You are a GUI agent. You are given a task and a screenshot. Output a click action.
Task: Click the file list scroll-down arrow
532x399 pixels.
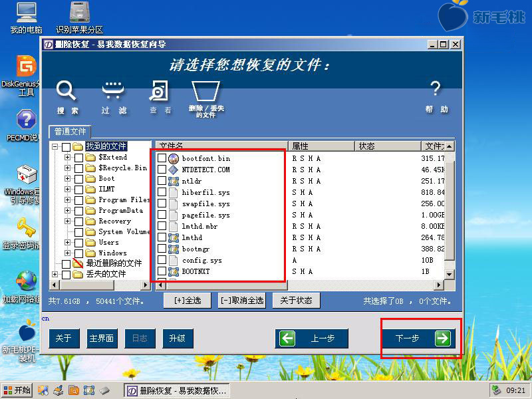click(450, 274)
